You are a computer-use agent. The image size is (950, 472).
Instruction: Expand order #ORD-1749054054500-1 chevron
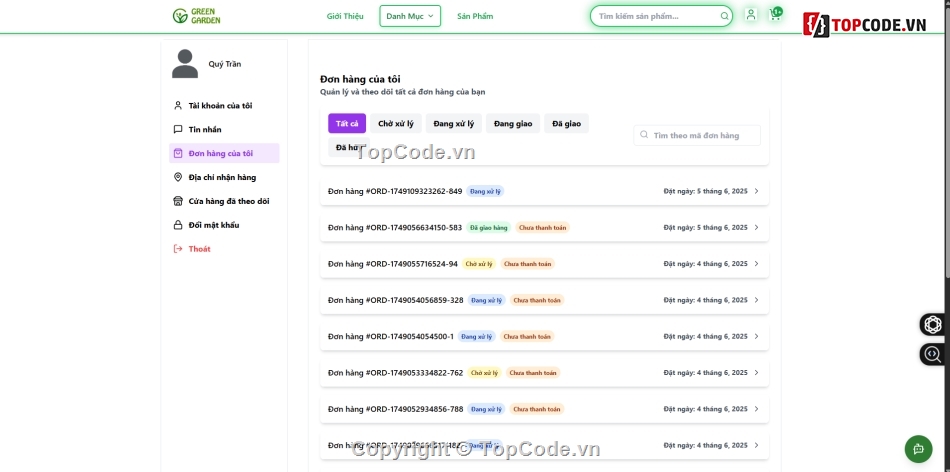point(756,336)
